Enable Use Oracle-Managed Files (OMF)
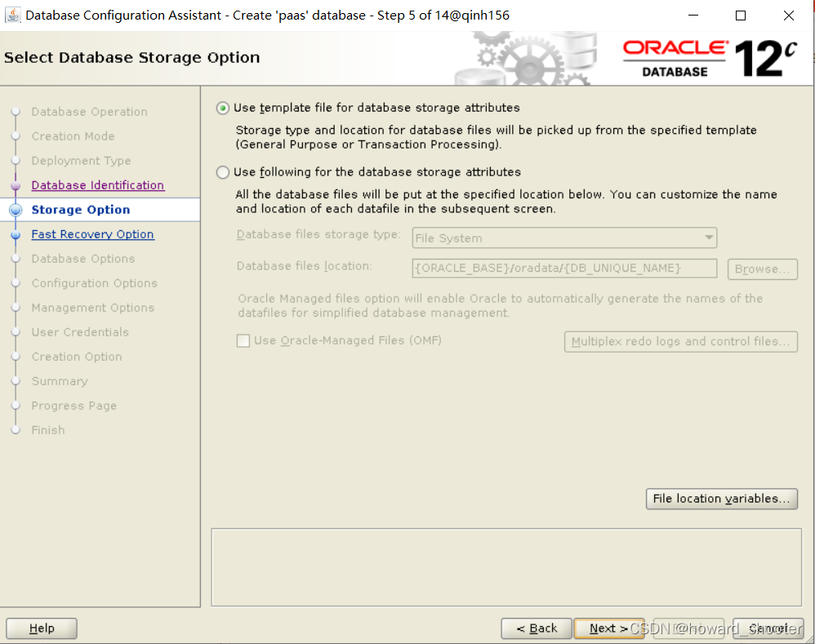Image resolution: width=815 pixels, height=644 pixels. pos(243,341)
